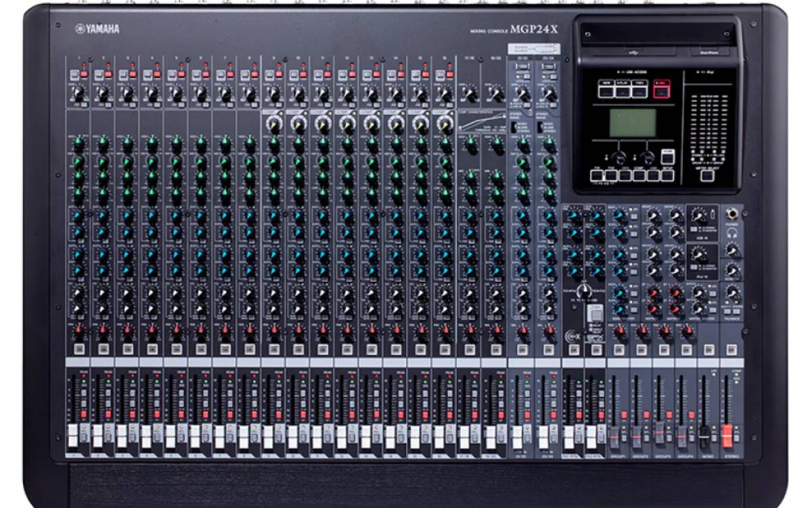812x508 pixels.
Task: Toggle the red phantom power switch on channel 1
Action: (x=84, y=73)
